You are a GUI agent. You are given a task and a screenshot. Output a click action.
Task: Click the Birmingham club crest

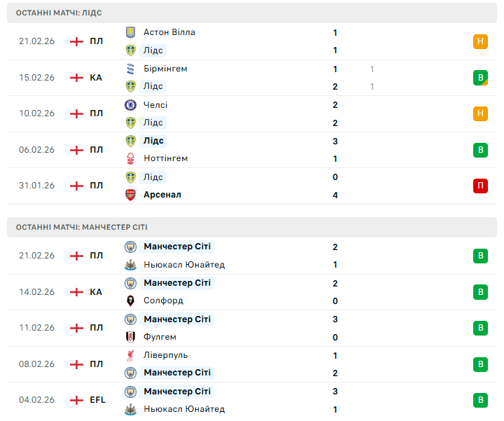(130, 69)
